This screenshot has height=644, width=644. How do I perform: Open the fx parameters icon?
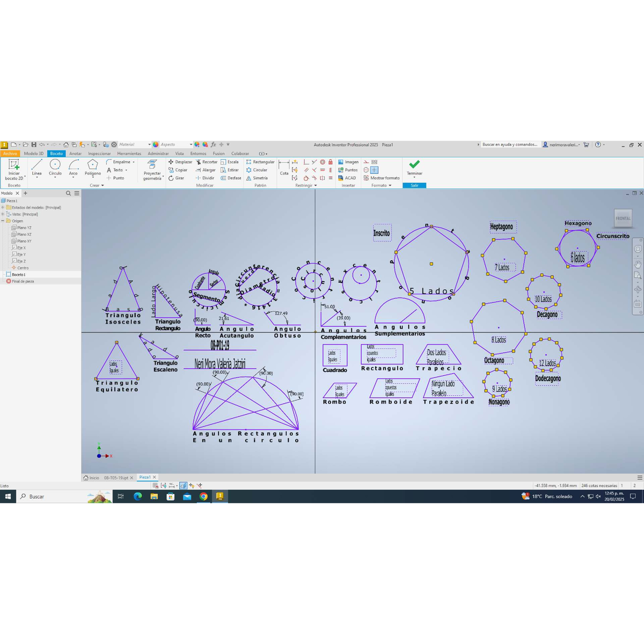[213, 145]
